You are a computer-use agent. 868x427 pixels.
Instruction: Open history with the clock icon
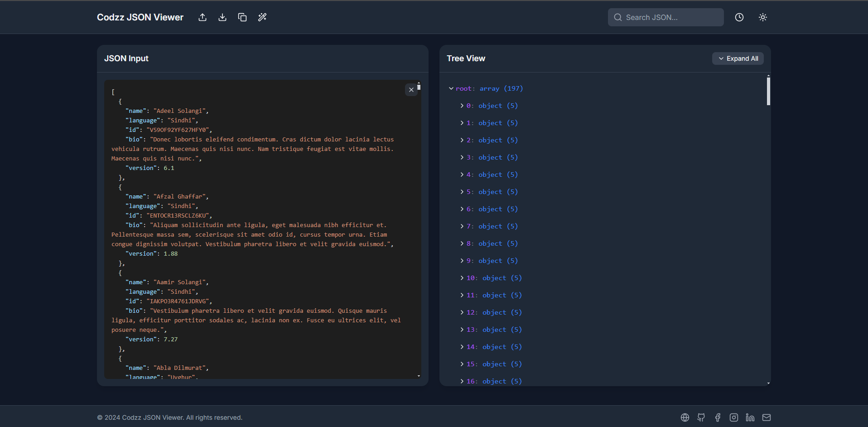click(x=739, y=17)
